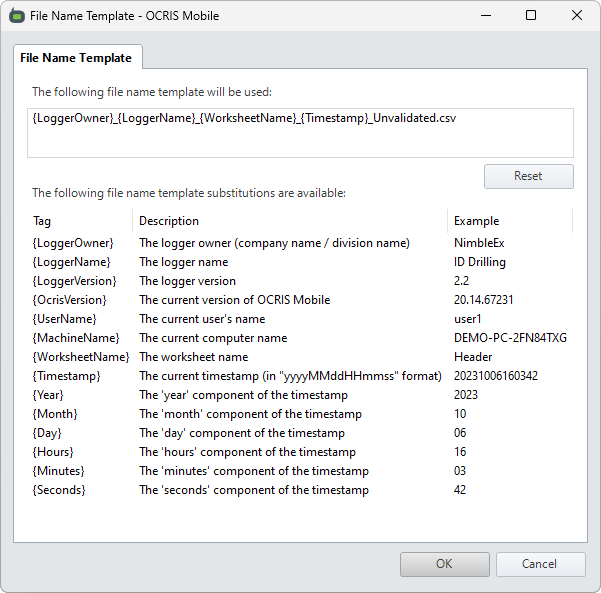Dismiss the dialog with Cancel
The width and height of the screenshot is (601, 593).
(540, 564)
